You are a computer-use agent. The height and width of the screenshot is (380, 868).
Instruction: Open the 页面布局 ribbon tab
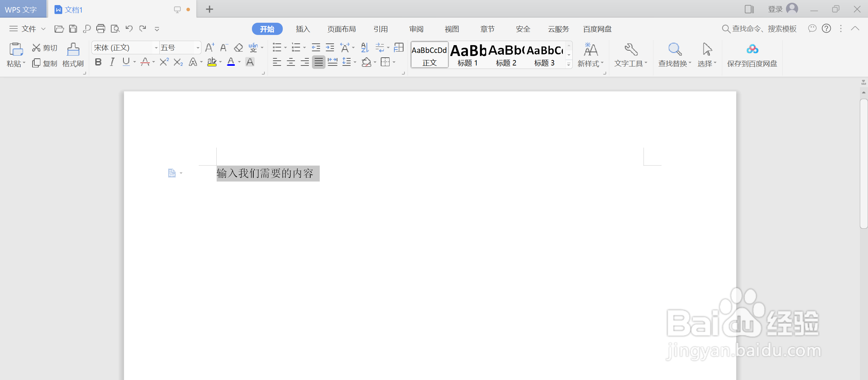click(341, 29)
